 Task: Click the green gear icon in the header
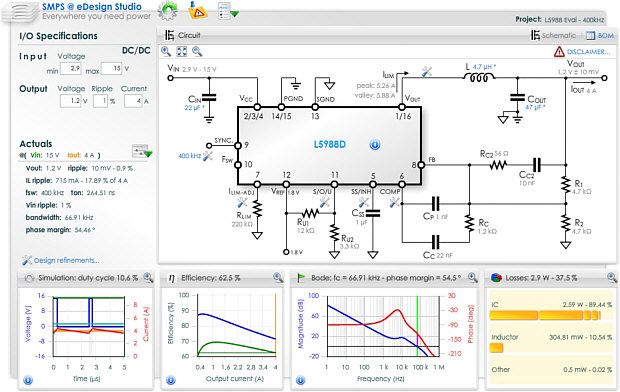167,11
